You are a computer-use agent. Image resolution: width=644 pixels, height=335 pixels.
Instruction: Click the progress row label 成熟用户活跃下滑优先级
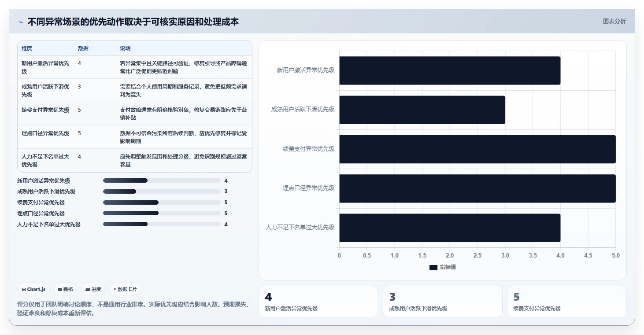pyautogui.click(x=46, y=191)
